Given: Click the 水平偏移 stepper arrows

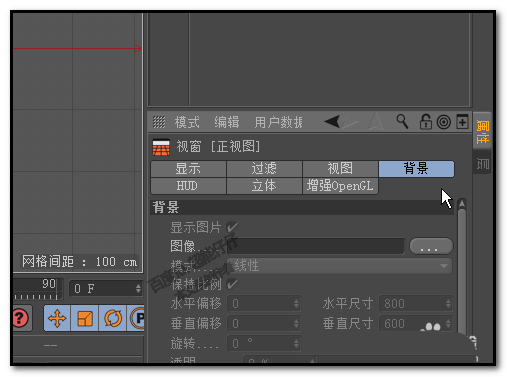Looking at the screenshot, I should click(x=296, y=304).
